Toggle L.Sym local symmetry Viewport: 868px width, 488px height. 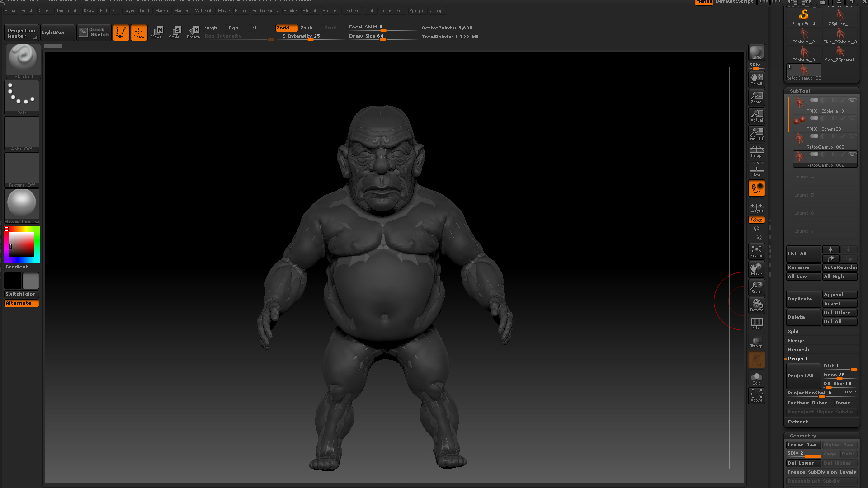756,207
